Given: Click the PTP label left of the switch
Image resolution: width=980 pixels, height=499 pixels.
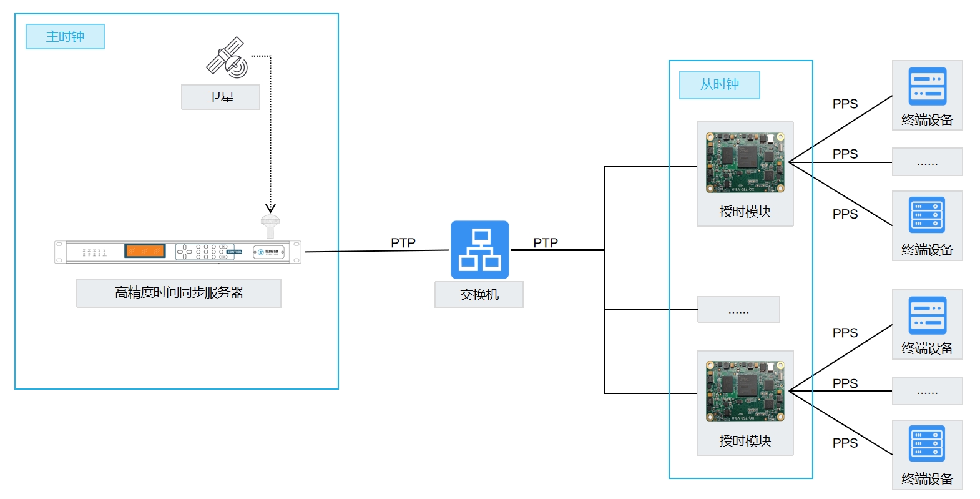Looking at the screenshot, I should pyautogui.click(x=403, y=242).
